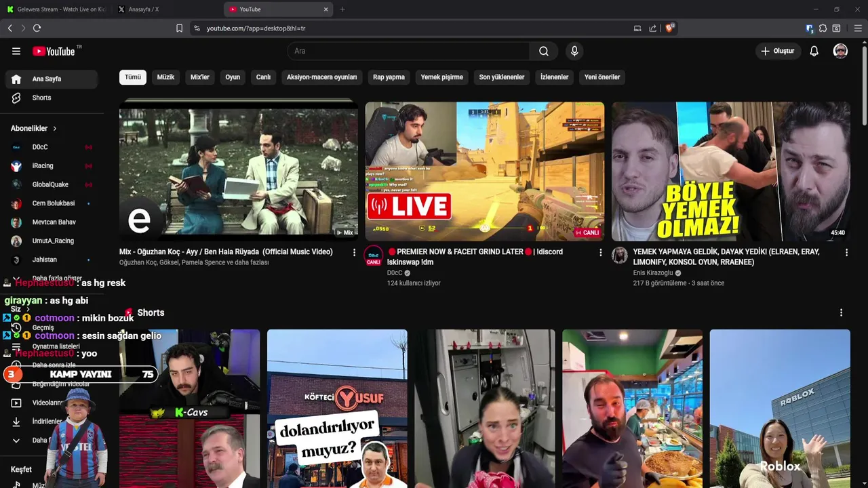Select the Yeni öneriler chip
This screenshot has width=868, height=488.
tap(602, 77)
